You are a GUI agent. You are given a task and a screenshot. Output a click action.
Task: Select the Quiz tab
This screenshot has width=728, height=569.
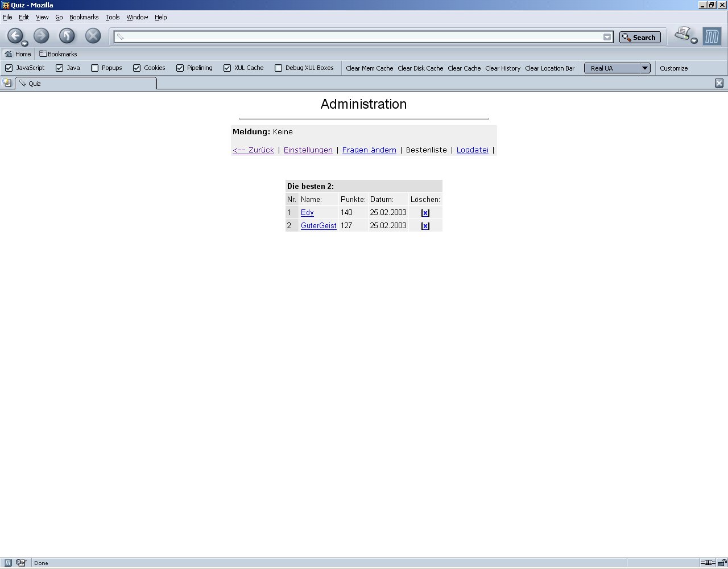point(85,83)
